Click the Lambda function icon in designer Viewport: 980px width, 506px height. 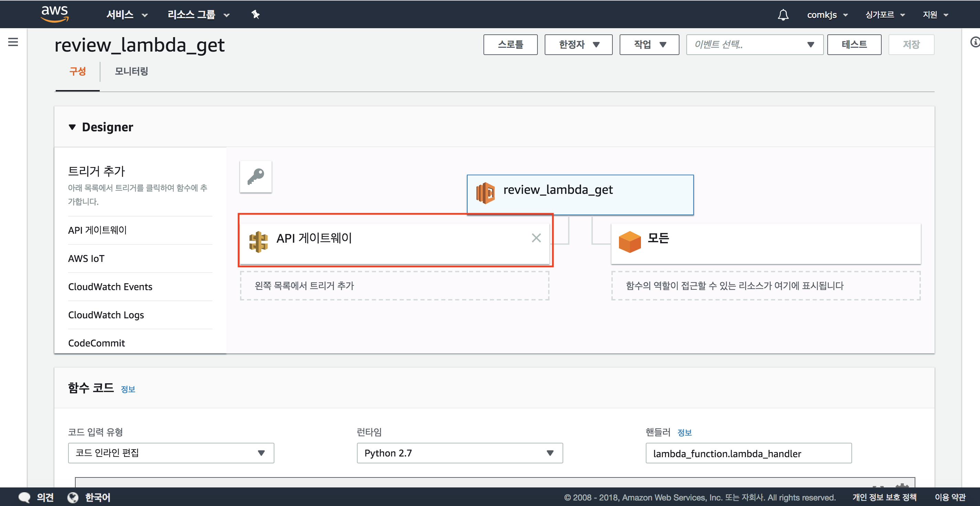(486, 193)
